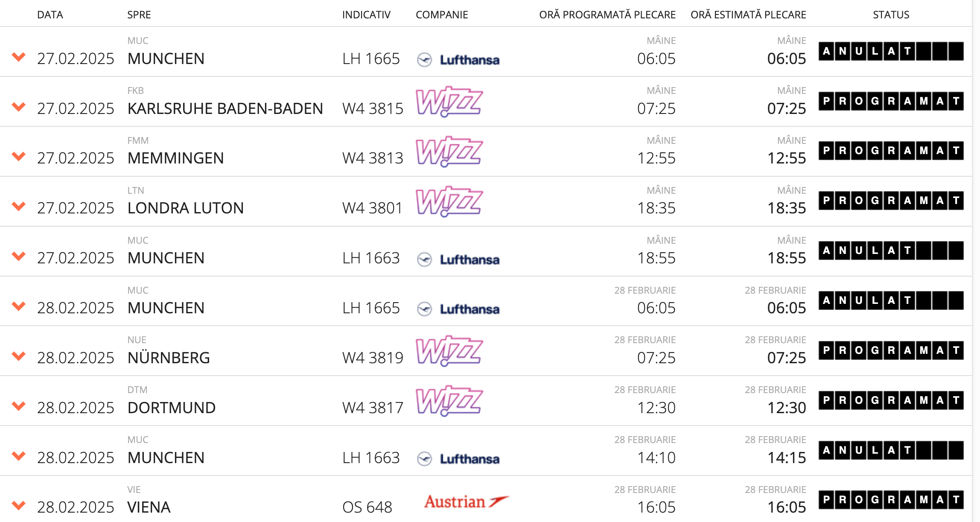Screen dimensions: 980x522
Task: Click the Wizz logo on the Nürnberg row
Action: (449, 351)
